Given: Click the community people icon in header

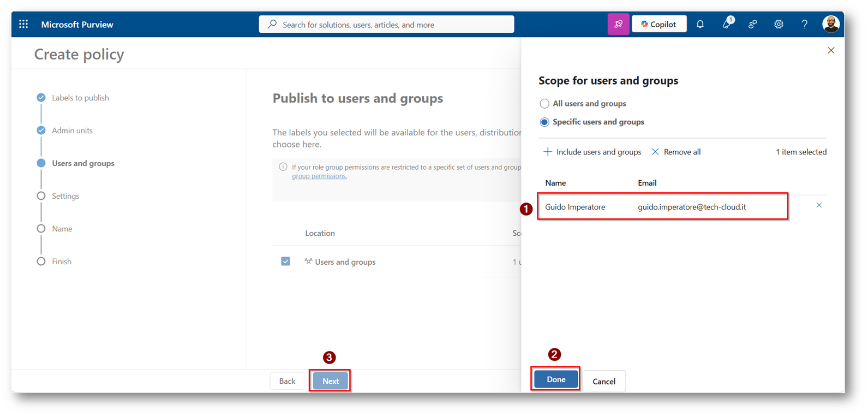Looking at the screenshot, I should (x=752, y=24).
